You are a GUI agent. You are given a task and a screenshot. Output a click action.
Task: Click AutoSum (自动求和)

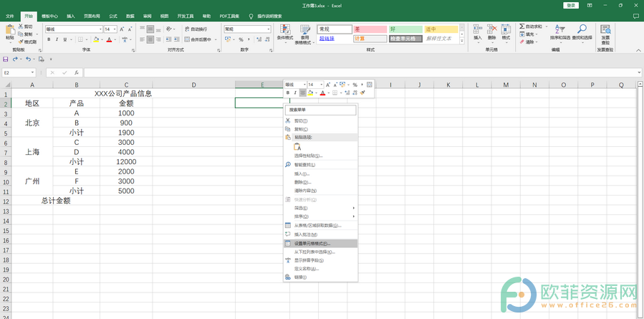point(531,27)
